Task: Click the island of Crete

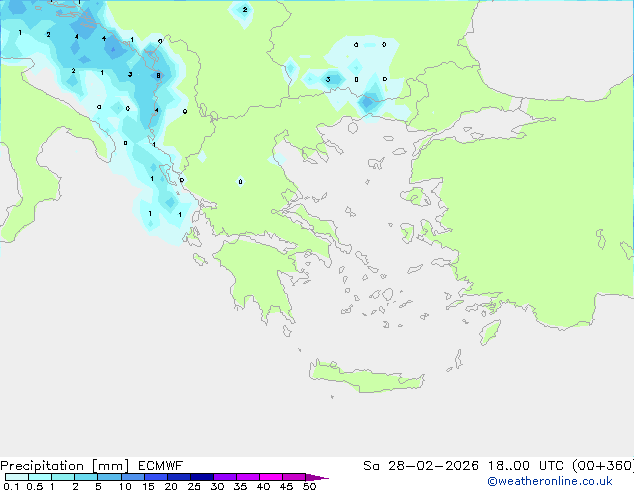Action: 366,376
